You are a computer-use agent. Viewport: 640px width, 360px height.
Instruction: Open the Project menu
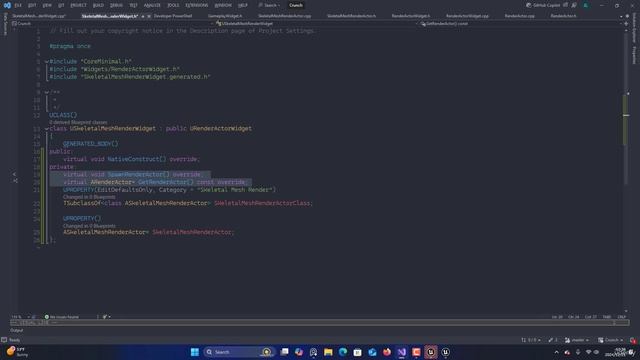78,5
